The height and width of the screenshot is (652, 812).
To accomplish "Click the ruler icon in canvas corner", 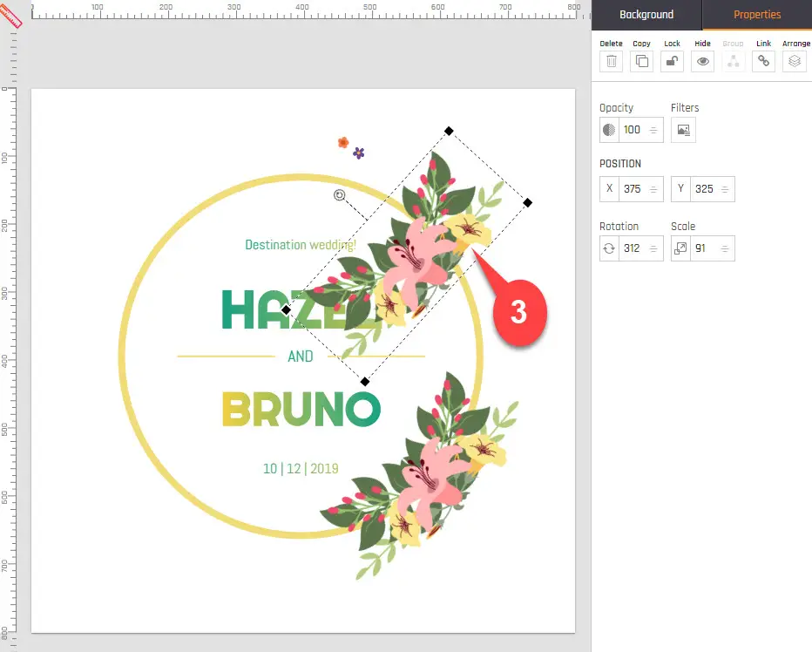I will click(x=10, y=16).
